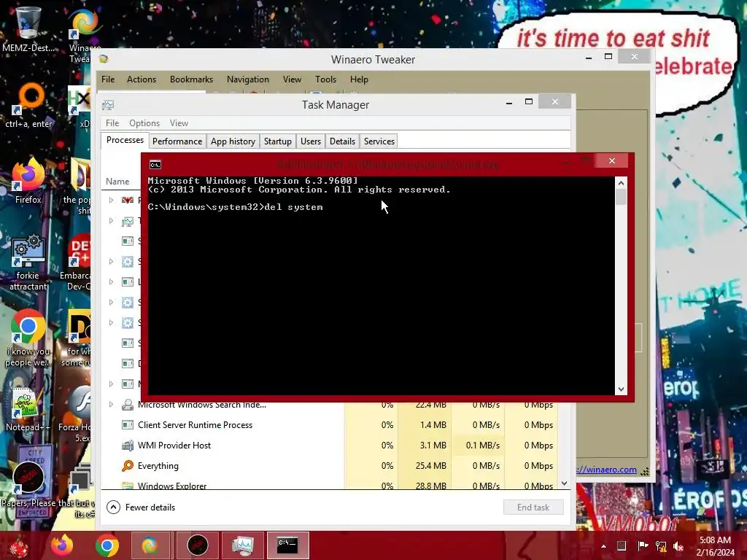Open Firefox from the taskbar
Screen dimensions: 747x560
(62, 545)
